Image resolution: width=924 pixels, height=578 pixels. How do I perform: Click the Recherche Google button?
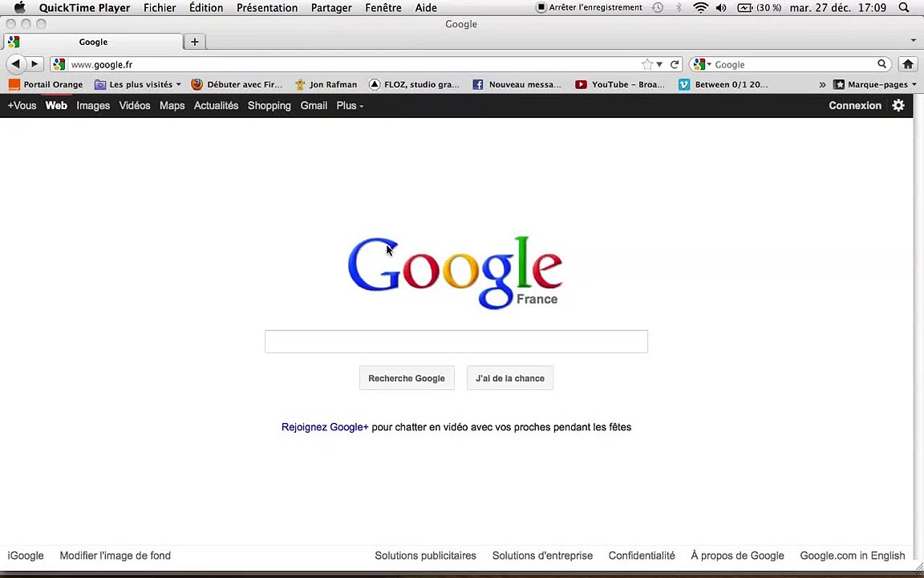(407, 378)
